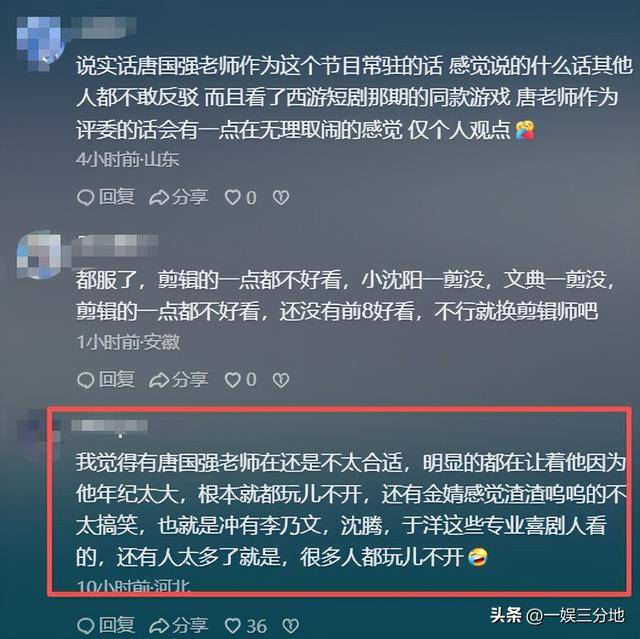Reply to the 河北 comment with 36 likes
The height and width of the screenshot is (639, 640).
[106, 626]
